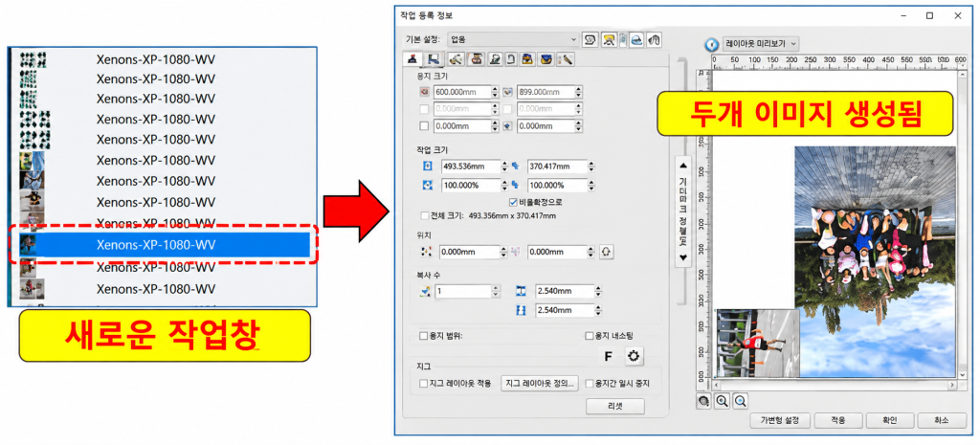Click the blue printer-like preset icon
This screenshot has width=980, height=445.
[x=636, y=39]
